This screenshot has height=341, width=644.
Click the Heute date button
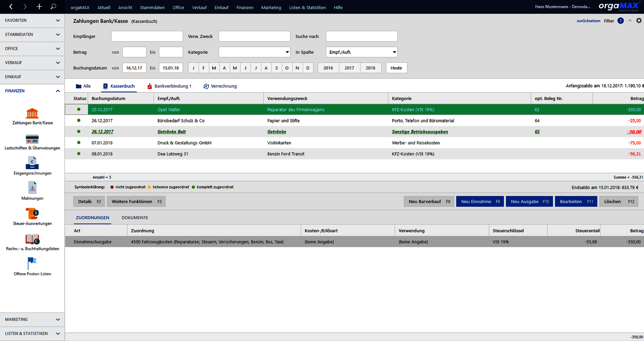click(397, 68)
